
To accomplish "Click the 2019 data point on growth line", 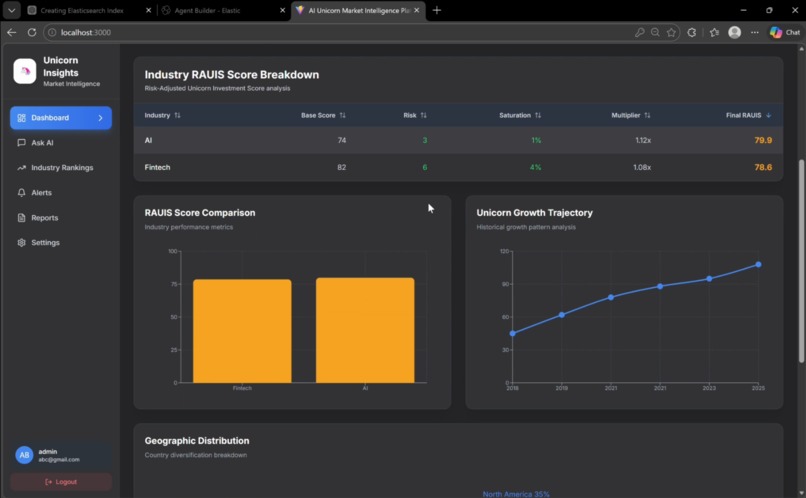I will (561, 315).
